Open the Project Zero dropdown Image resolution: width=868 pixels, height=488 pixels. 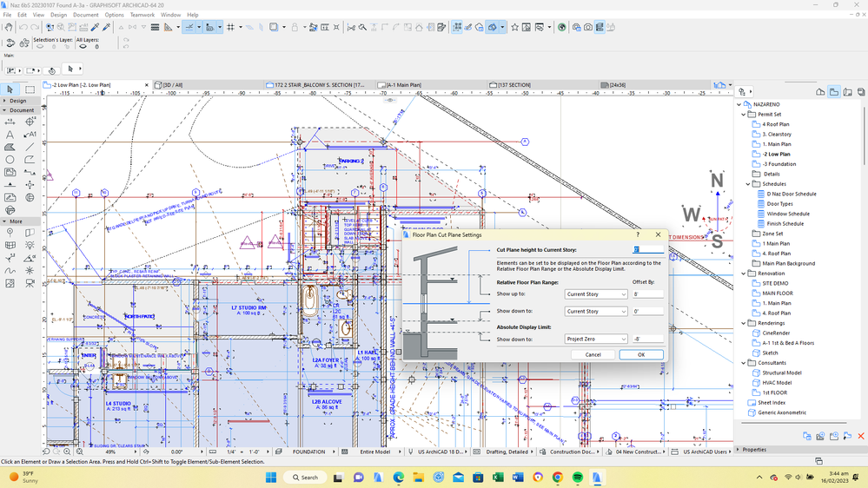(595, 340)
